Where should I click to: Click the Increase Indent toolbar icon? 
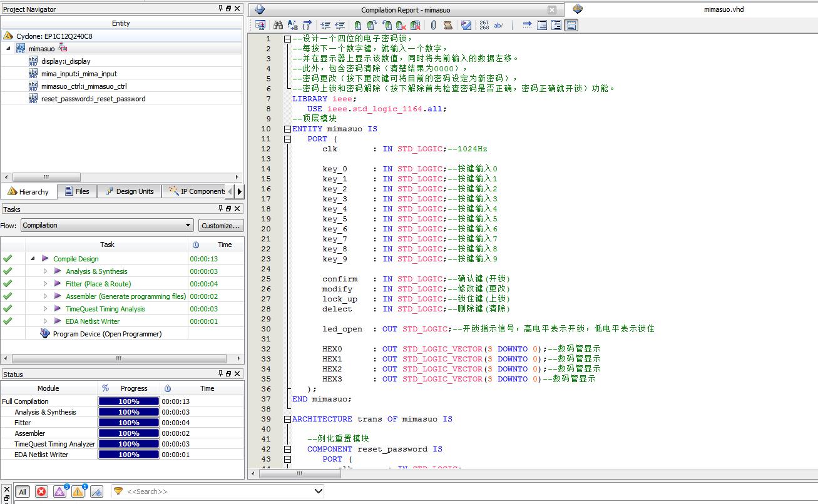pos(325,25)
